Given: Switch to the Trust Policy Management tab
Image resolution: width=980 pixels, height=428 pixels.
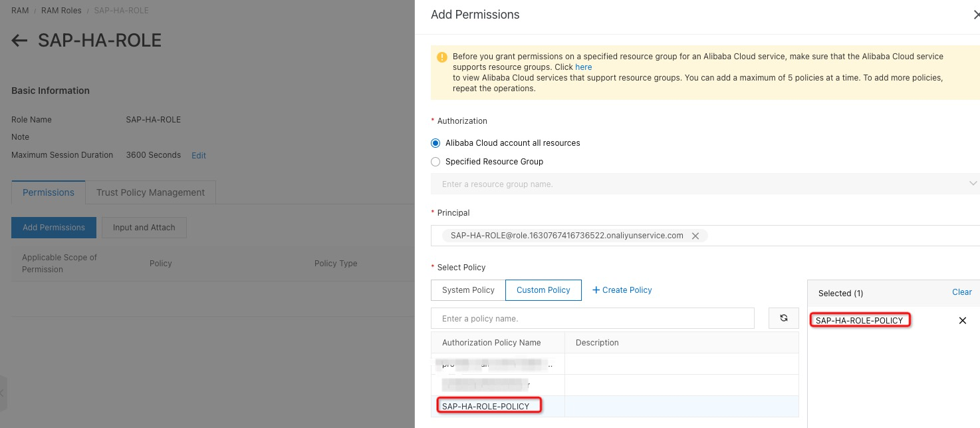Looking at the screenshot, I should 150,192.
